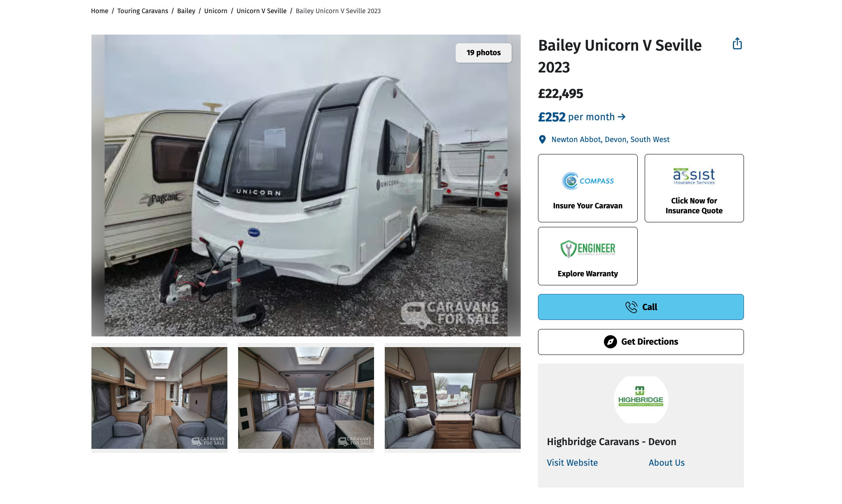Viewport: 842px width, 504px height.
Task: Open the About Us link
Action: tap(667, 463)
